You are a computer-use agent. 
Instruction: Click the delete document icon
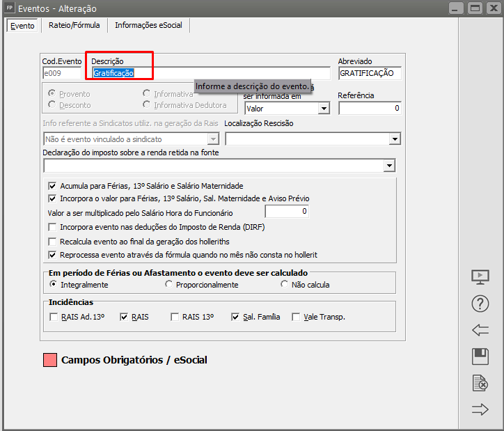480,383
